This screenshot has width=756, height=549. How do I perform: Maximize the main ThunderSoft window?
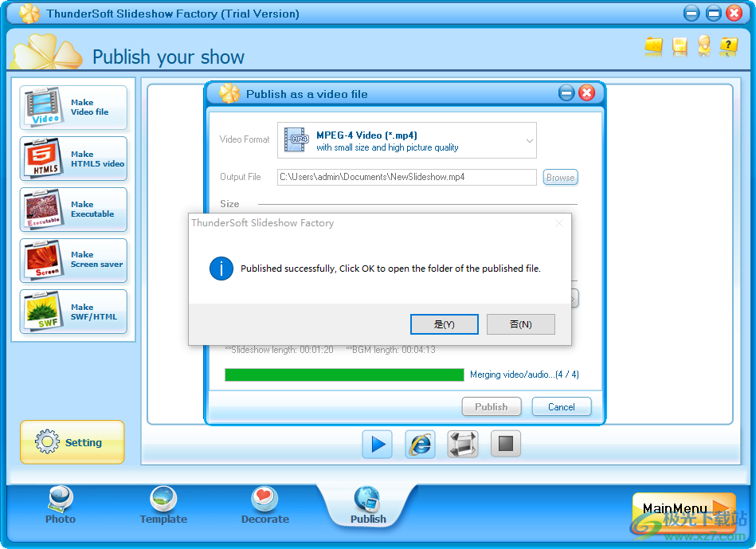[x=713, y=14]
